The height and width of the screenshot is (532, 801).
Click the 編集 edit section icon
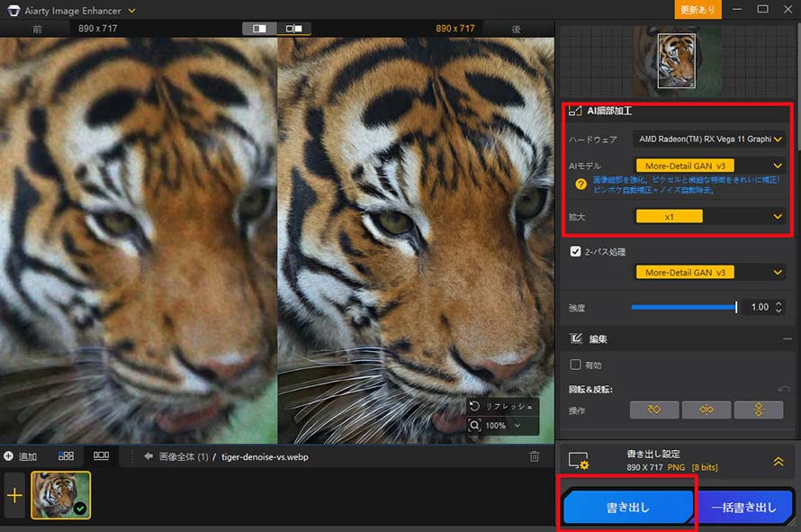576,338
